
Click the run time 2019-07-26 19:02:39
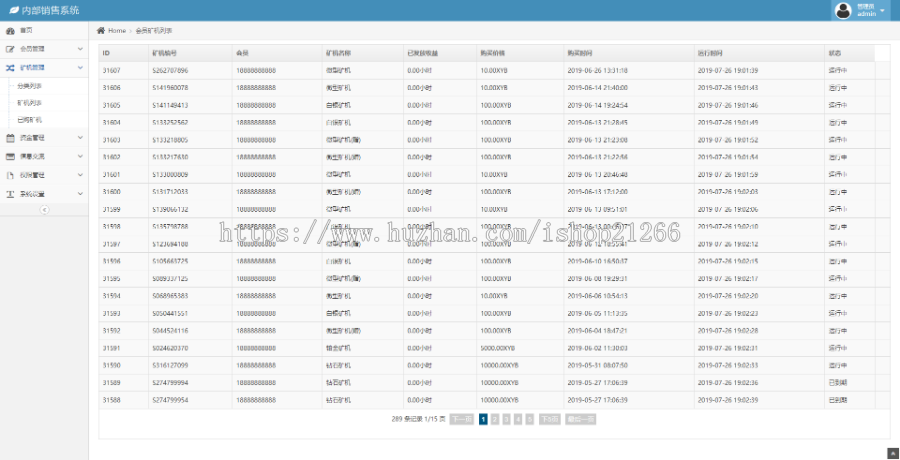(728, 400)
